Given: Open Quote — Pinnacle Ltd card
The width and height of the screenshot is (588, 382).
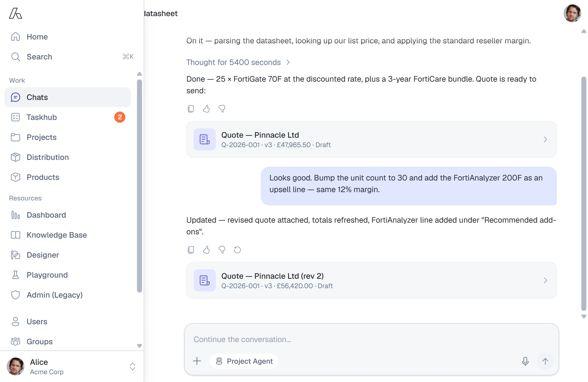Looking at the screenshot, I should click(372, 139).
